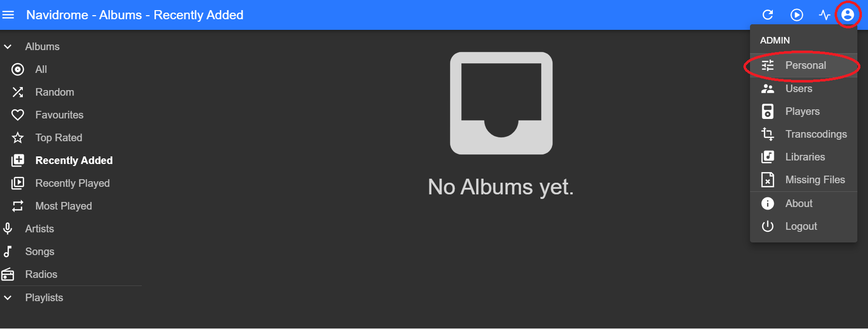868x329 pixels.
Task: Click the Radios icon in the sidebar
Action: (8, 274)
